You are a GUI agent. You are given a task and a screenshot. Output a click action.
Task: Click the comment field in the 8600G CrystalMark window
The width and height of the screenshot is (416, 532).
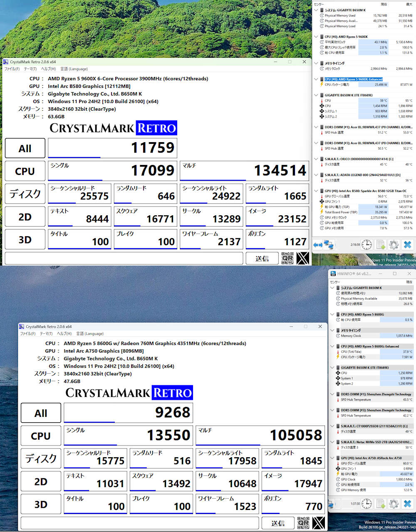(x=140, y=523)
